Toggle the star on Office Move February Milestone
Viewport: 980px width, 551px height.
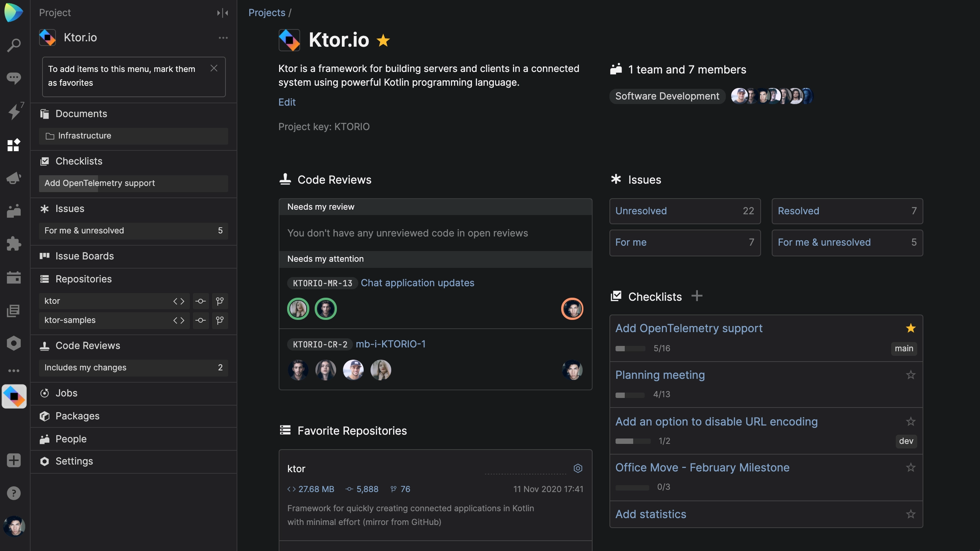pyautogui.click(x=911, y=468)
